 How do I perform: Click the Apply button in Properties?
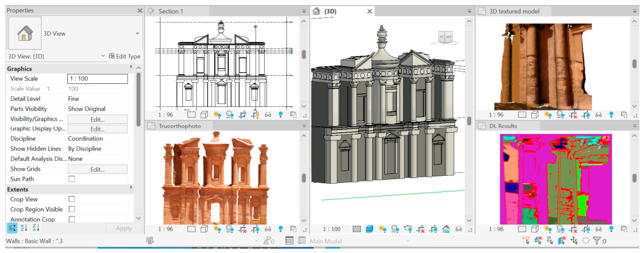point(124,228)
